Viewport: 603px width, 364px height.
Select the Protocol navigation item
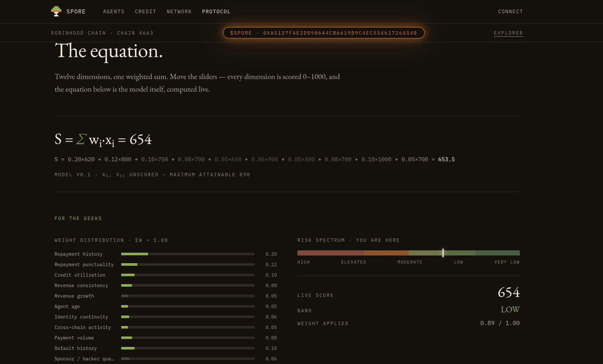[216, 12]
